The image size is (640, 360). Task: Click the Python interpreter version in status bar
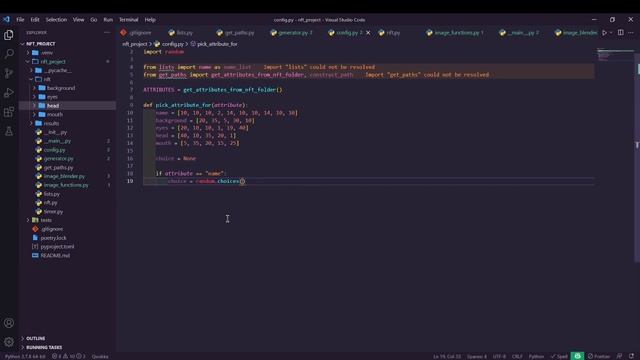point(25,356)
